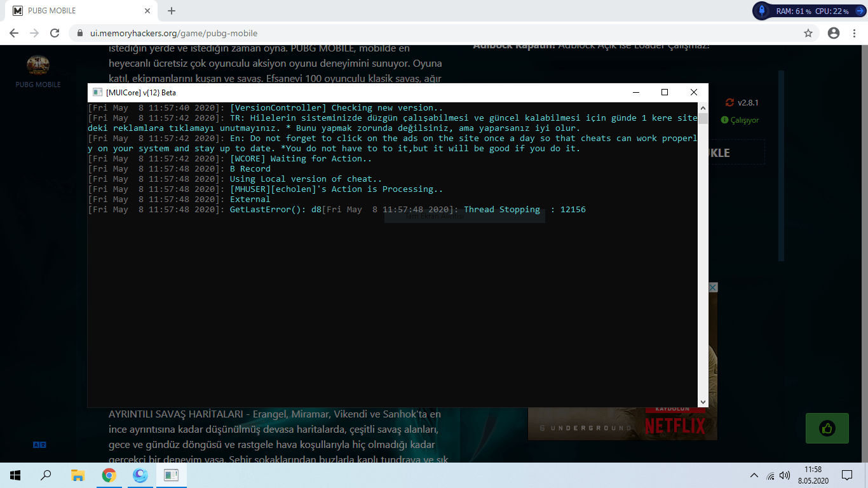Close the MUICore console window
Viewport: 868px width, 488px height.
tap(694, 92)
